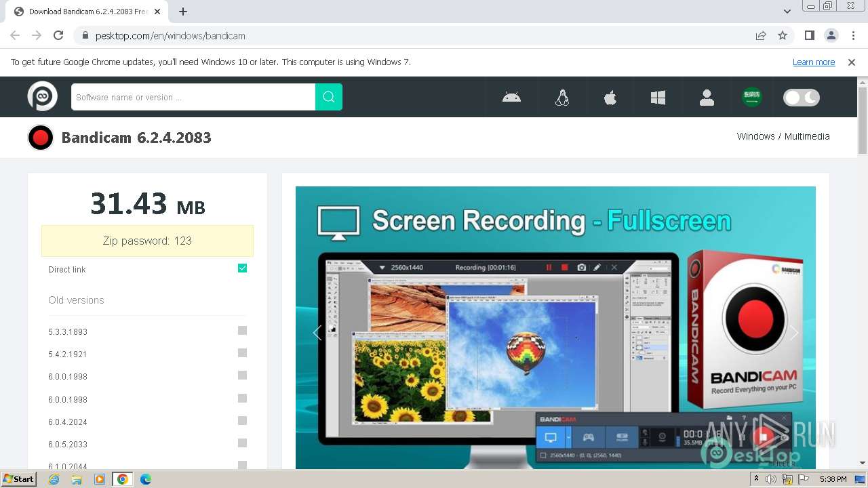Image resolution: width=868 pixels, height=488 pixels.
Task: Select version 6.0.4.2024 checkbox
Action: pyautogui.click(x=242, y=421)
